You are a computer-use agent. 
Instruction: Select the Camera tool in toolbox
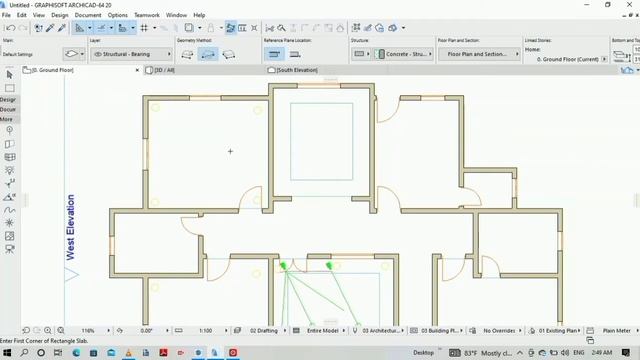coord(9,249)
